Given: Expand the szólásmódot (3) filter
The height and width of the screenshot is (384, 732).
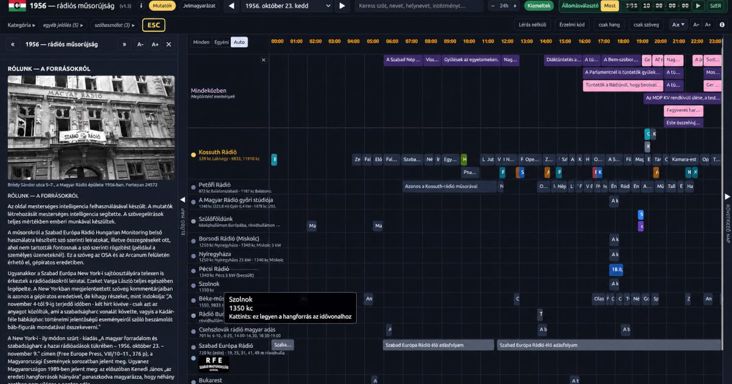Looking at the screenshot, I should click(114, 25).
